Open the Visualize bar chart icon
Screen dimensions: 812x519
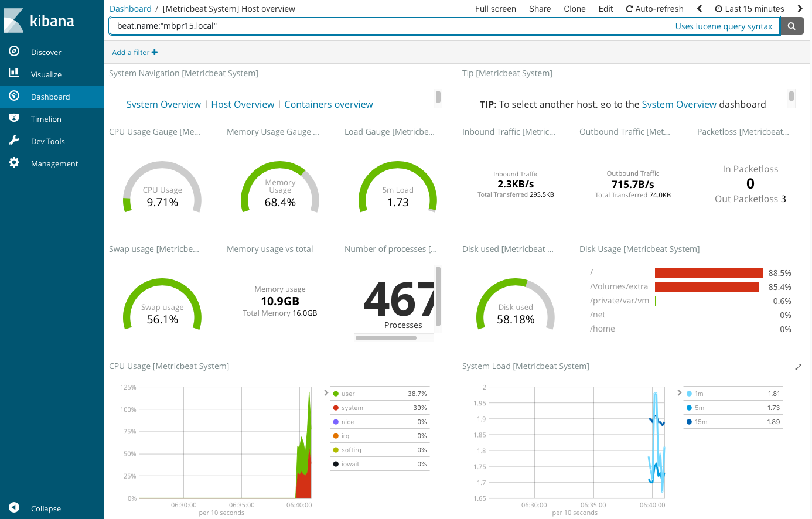(x=14, y=74)
